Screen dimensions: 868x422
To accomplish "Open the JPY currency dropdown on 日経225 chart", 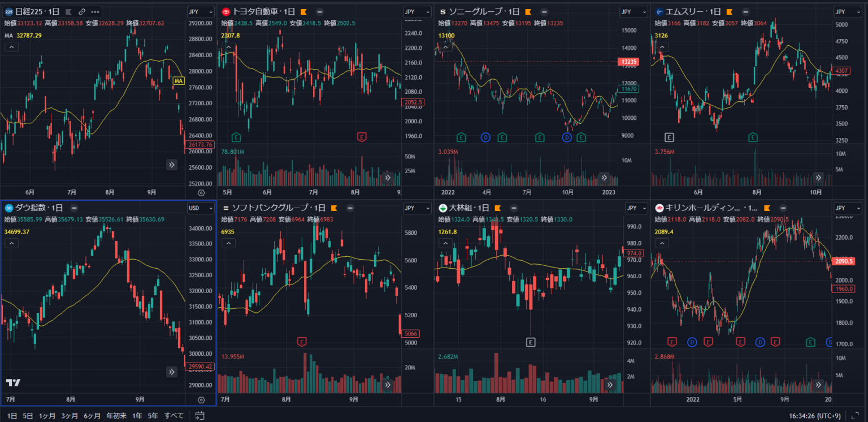I will 201,11.
